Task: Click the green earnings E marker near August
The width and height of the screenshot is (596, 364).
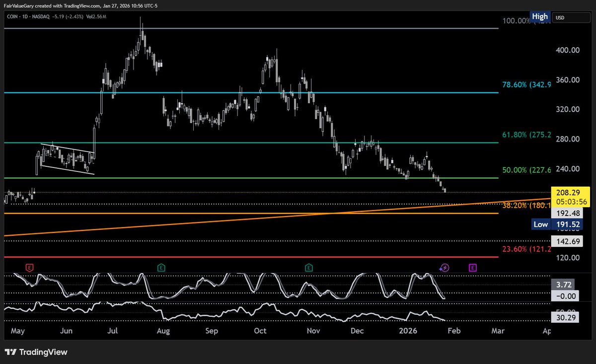Action: click(x=161, y=268)
